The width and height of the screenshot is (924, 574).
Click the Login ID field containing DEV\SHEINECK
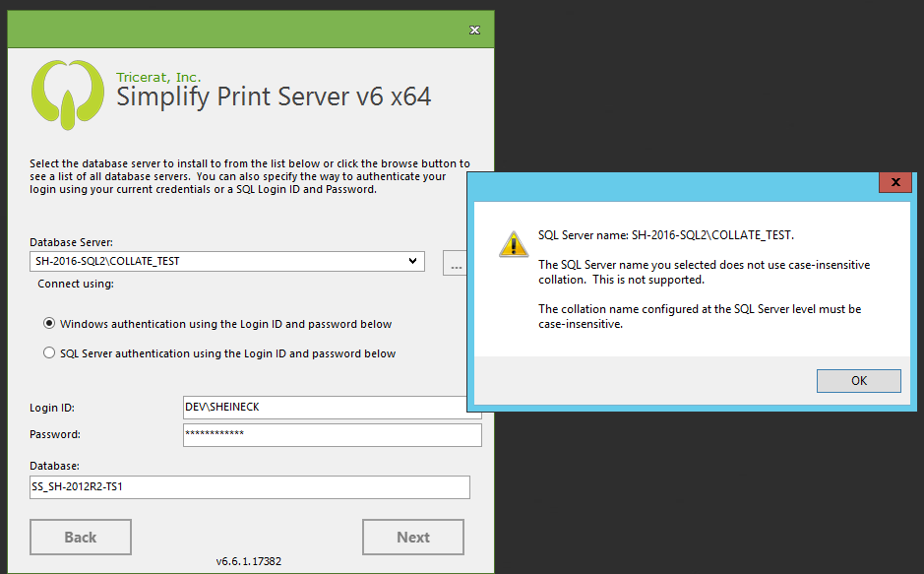click(332, 408)
